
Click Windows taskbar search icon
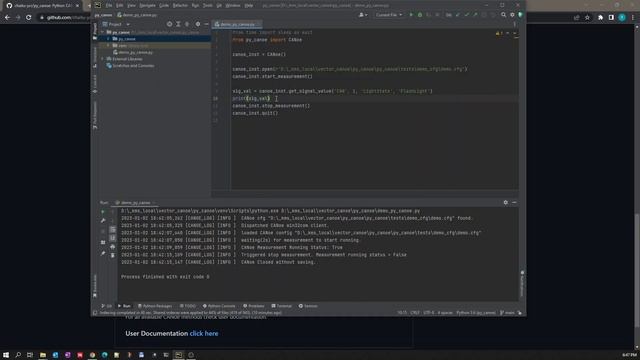[x=18, y=355]
